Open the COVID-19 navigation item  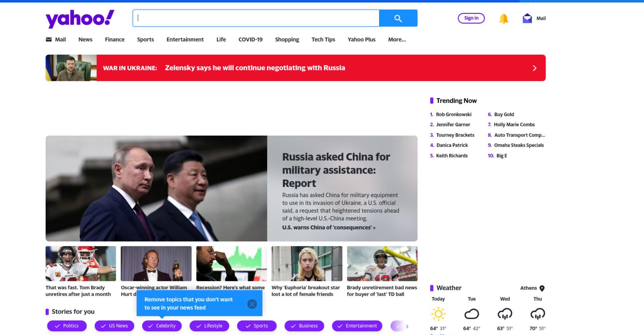coord(251,40)
